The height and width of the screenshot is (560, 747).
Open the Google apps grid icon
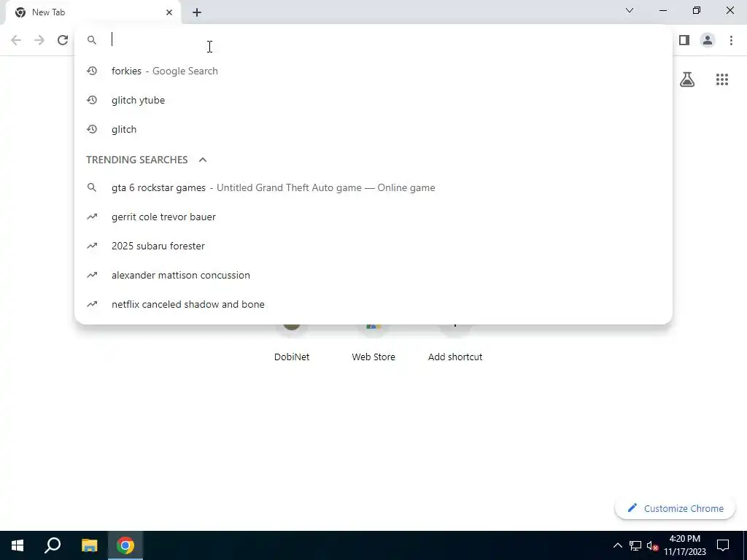click(x=721, y=79)
